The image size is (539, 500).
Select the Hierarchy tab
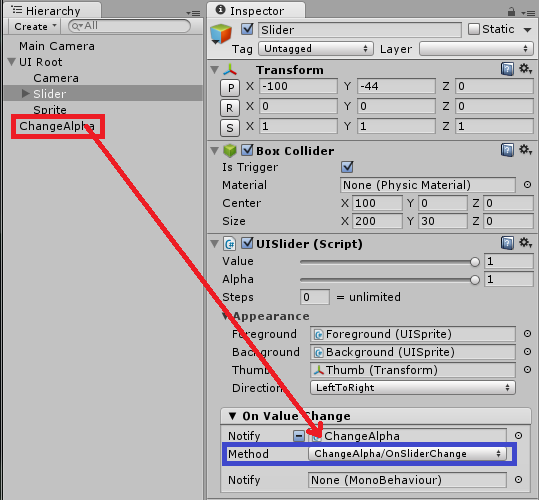tap(52, 11)
